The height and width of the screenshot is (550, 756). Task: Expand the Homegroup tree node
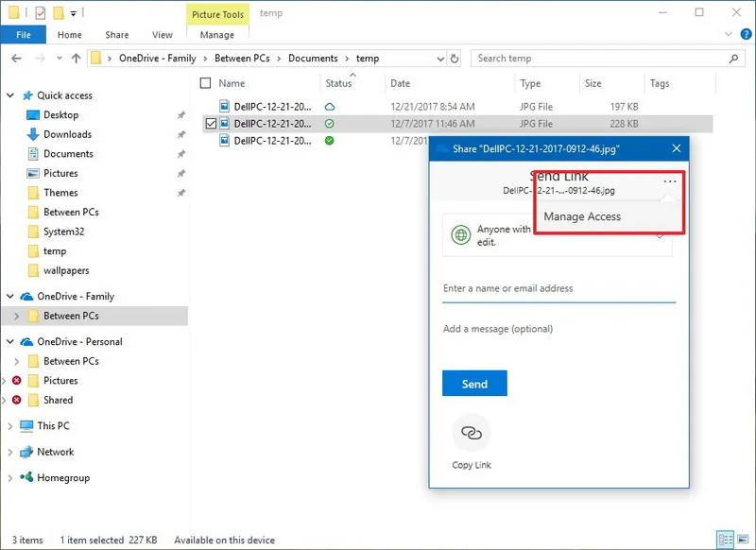[x=10, y=478]
